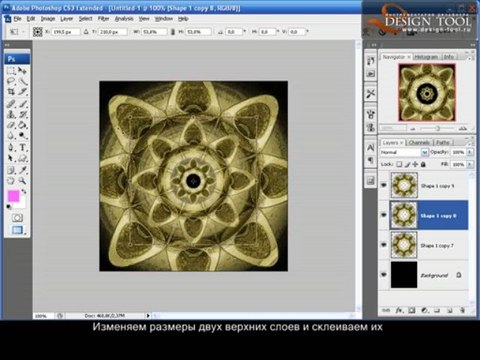480x360 pixels.
Task: Toggle lock all padlock icon
Action: pyautogui.click(x=423, y=164)
